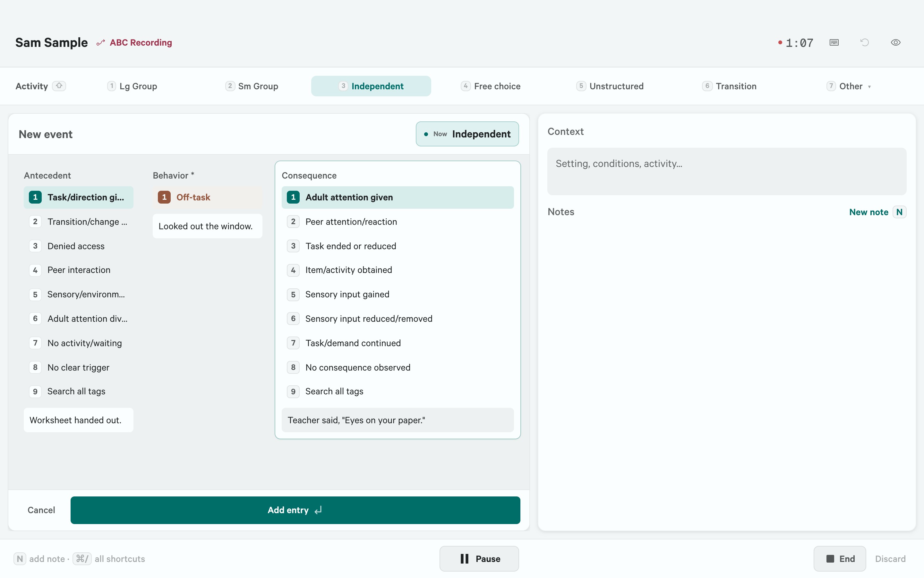Switch to the Free choice tab
This screenshot has width=924, height=578.
click(x=491, y=86)
